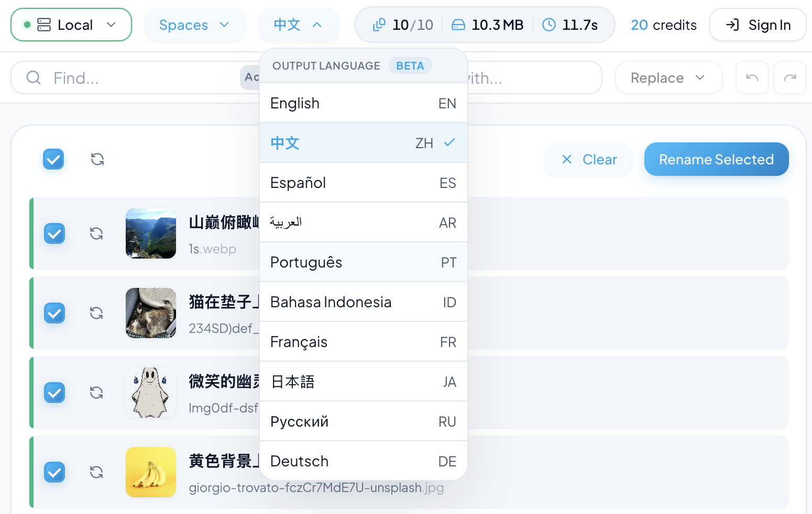
Task: Clear the current selection
Action: pyautogui.click(x=588, y=159)
